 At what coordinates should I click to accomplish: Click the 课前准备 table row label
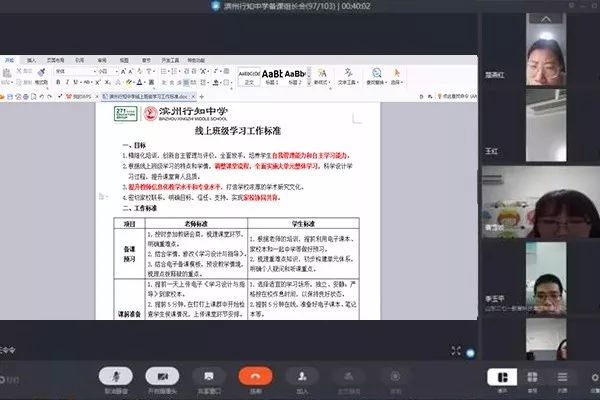(x=129, y=314)
